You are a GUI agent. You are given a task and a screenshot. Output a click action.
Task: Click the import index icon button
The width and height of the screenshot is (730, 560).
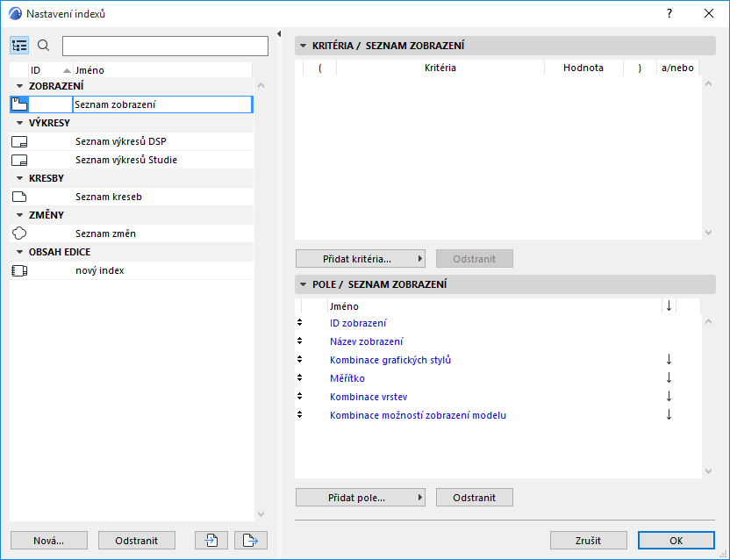pos(211,540)
